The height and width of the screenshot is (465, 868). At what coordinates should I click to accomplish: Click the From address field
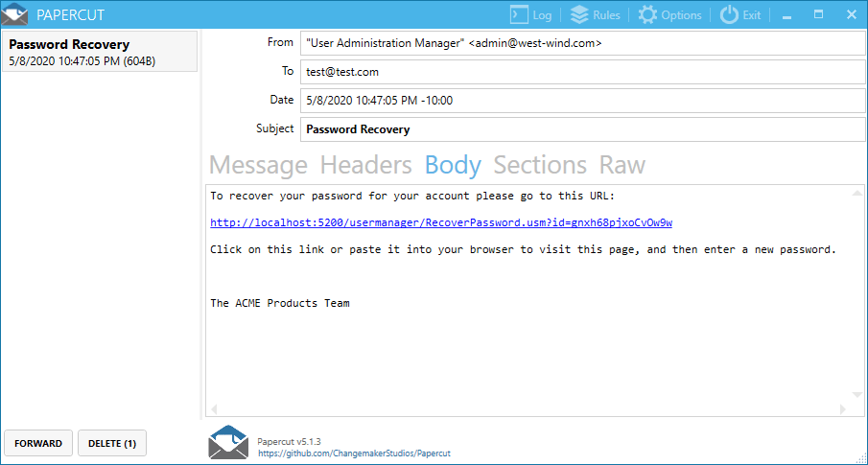point(583,43)
